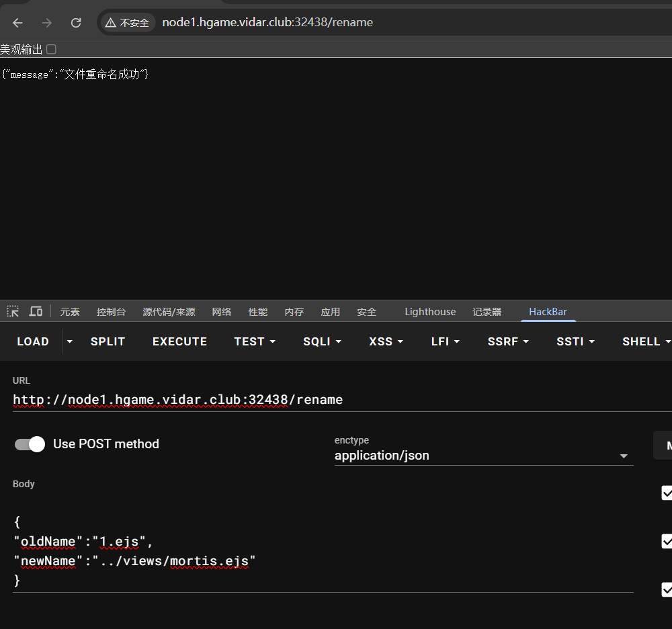Click inside the Body JSON text area
This screenshot has height=629, width=672.
[x=323, y=551]
